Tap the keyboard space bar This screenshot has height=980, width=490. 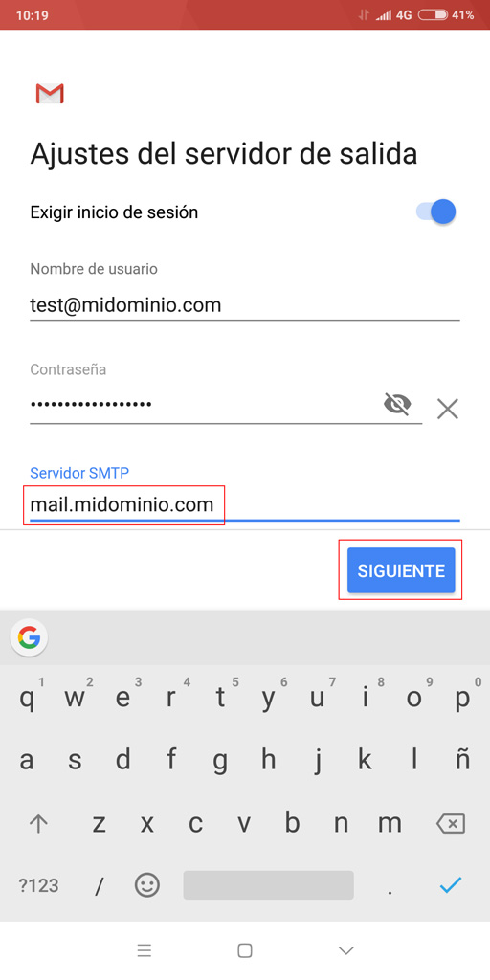click(268, 885)
